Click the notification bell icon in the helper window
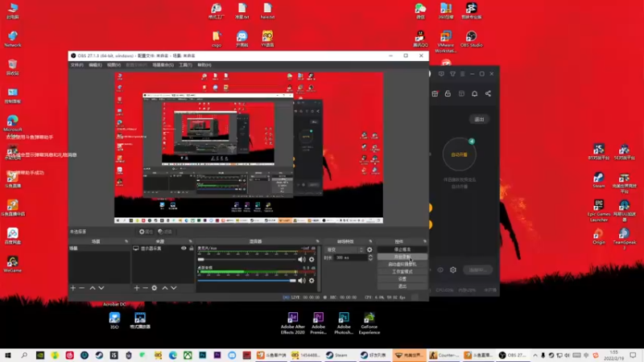 pos(474,93)
